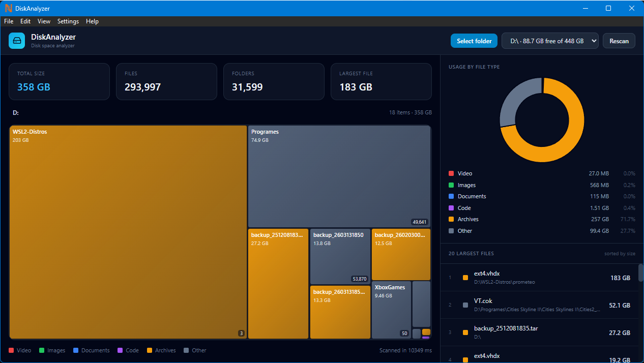Screen dimensions: 644x363
Task: Click the Code legend below the treemap
Action: coord(128,350)
